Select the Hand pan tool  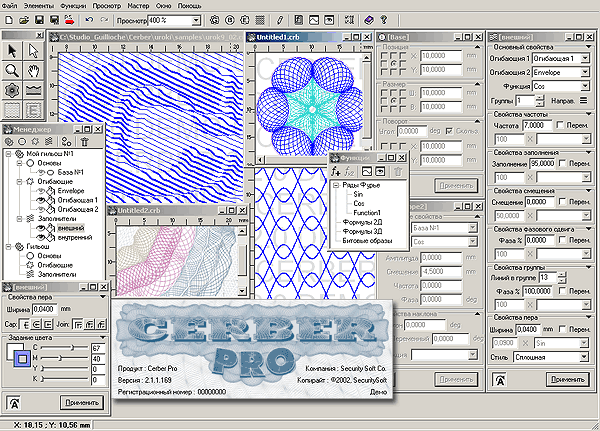pyautogui.click(x=32, y=70)
